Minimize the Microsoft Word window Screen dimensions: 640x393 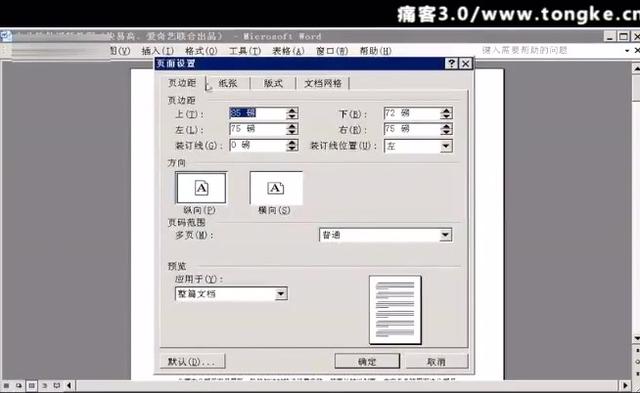tap(610, 36)
